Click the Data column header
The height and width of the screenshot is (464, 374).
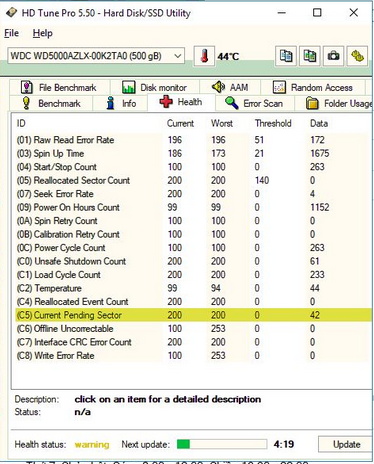coord(319,123)
